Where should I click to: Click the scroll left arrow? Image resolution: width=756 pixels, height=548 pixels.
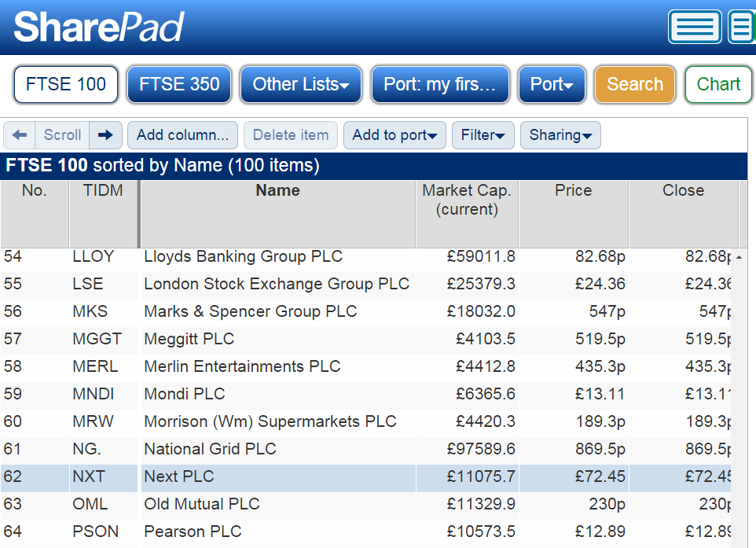click(x=20, y=135)
